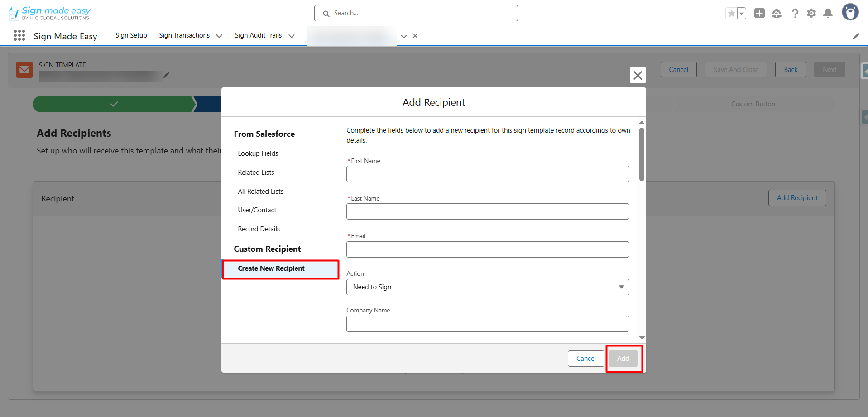
Task: Click the pencil icon beside the template name
Action: (x=166, y=75)
